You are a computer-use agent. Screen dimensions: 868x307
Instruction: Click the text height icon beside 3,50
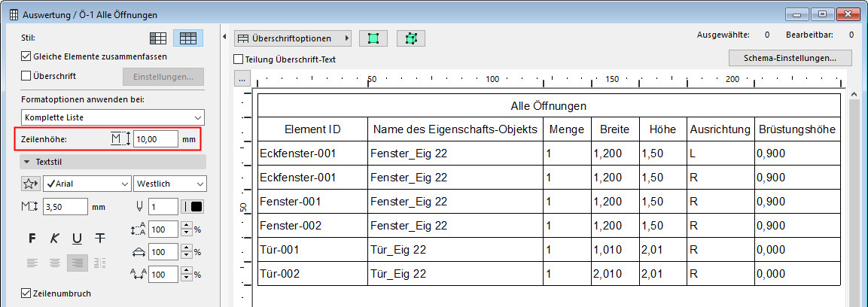coord(29,207)
